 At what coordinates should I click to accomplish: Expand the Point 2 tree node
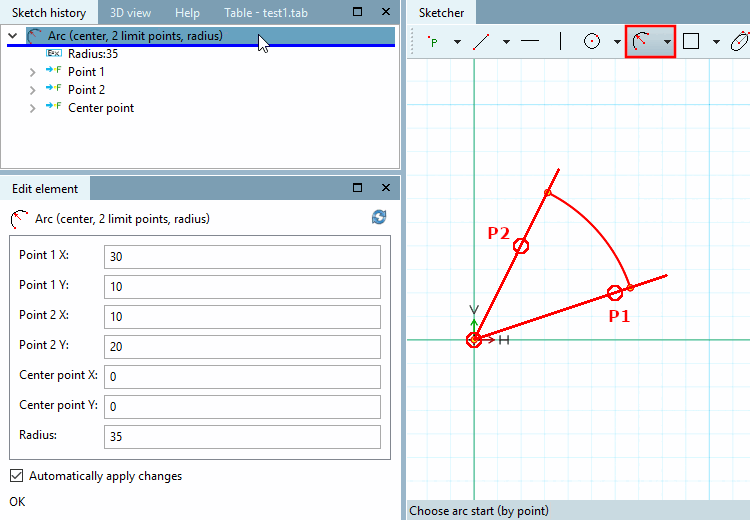pyautogui.click(x=32, y=90)
